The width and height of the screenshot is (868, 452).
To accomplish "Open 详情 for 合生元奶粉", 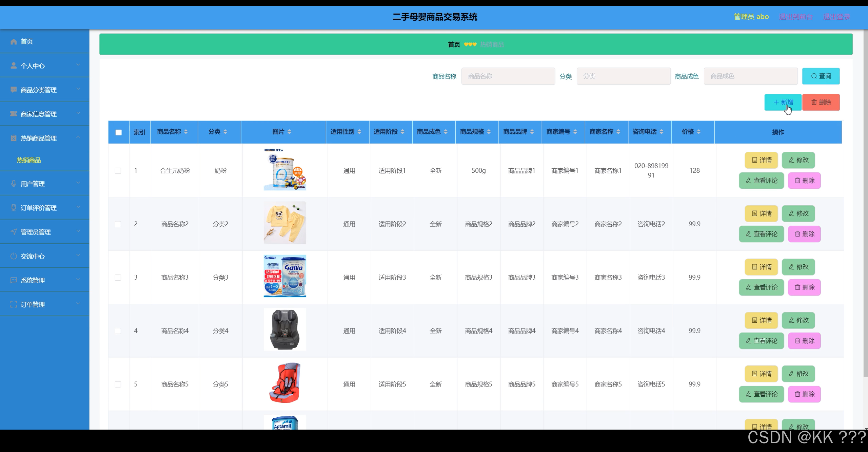I will coord(761,160).
